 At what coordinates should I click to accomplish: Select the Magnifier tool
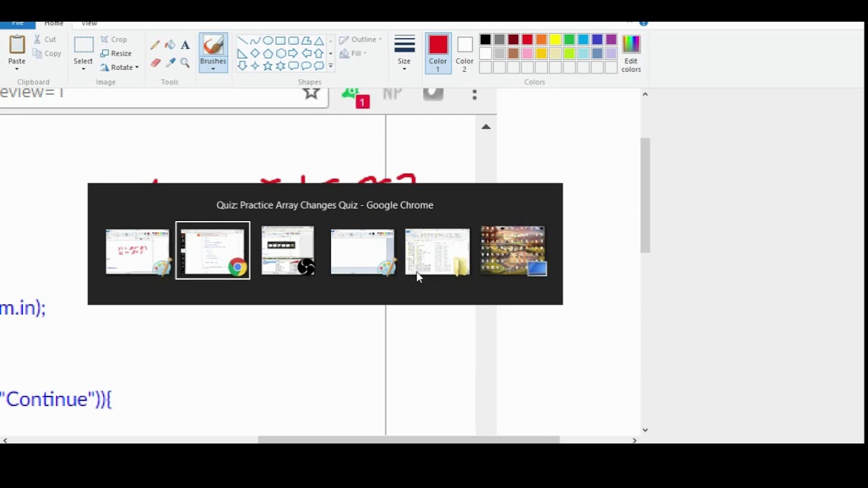point(185,63)
